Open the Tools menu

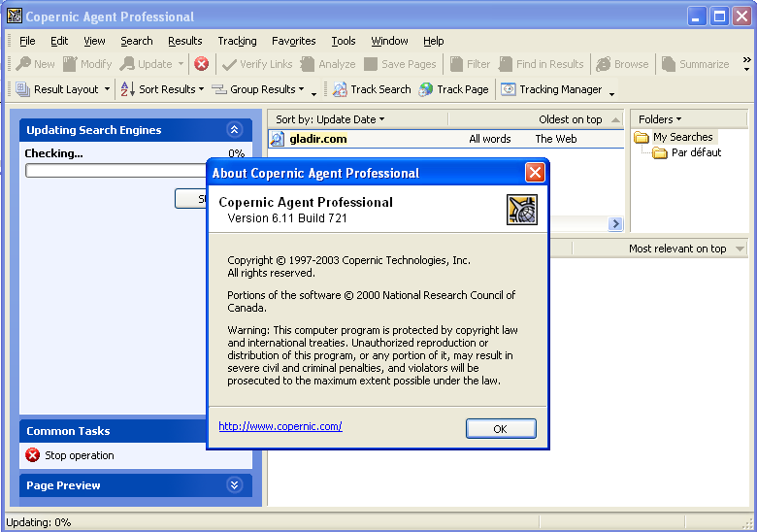344,41
